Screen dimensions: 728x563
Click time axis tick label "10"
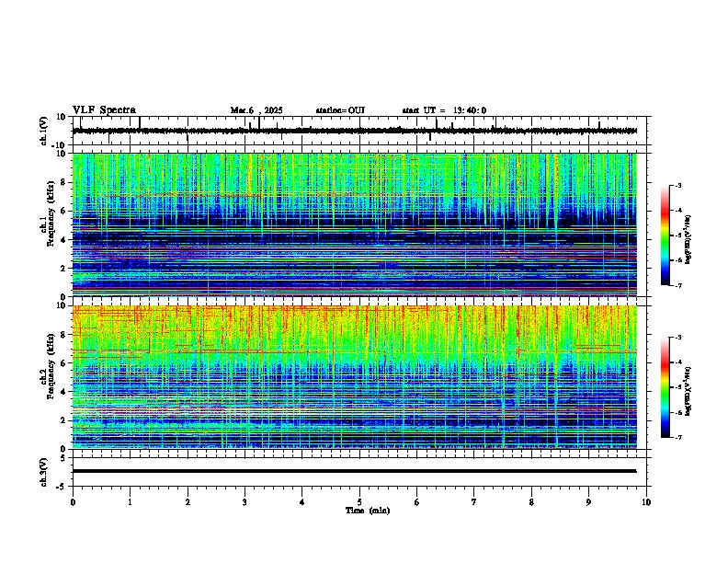click(x=646, y=502)
